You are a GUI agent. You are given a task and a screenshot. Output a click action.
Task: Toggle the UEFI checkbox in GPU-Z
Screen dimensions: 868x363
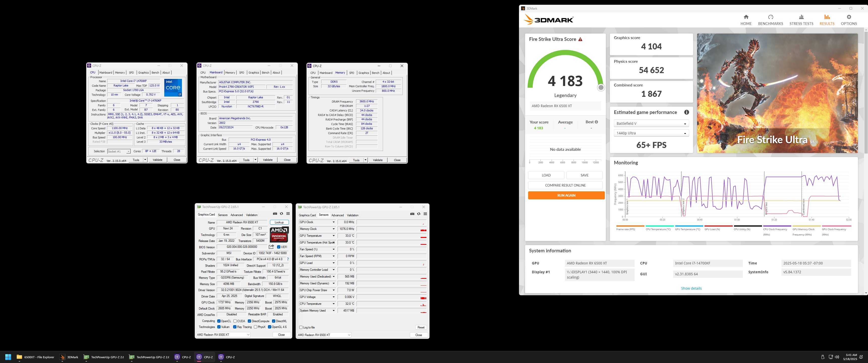(279, 247)
